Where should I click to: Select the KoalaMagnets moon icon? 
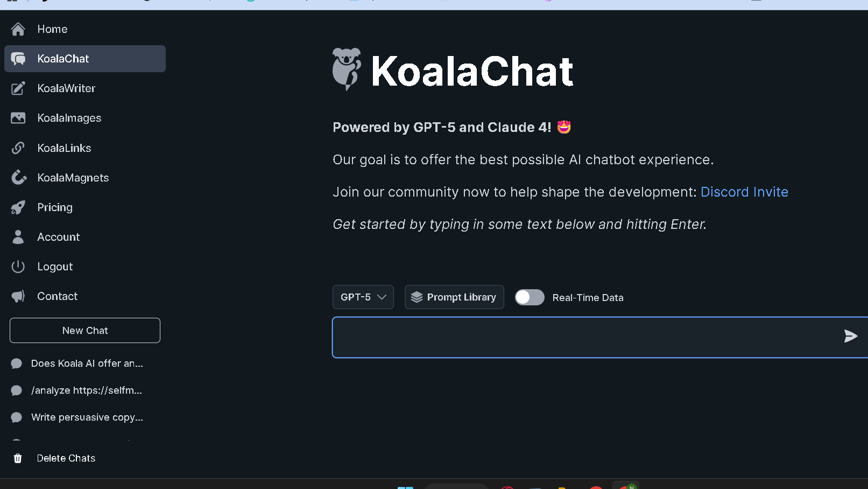pos(18,177)
